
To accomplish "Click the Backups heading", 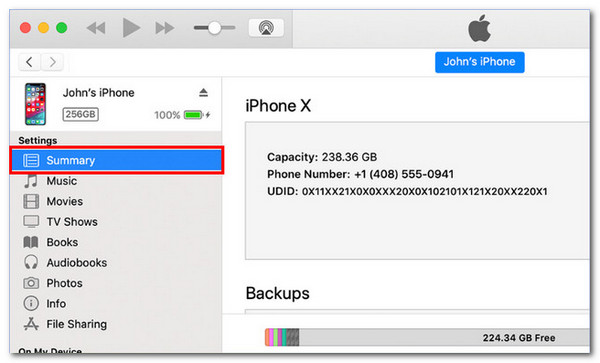I will coord(278,294).
